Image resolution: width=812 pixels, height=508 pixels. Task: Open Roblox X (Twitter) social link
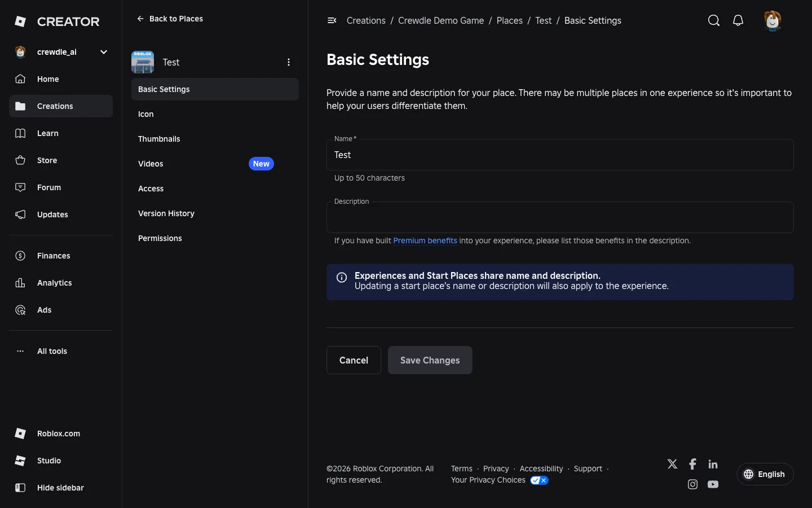[672, 464]
